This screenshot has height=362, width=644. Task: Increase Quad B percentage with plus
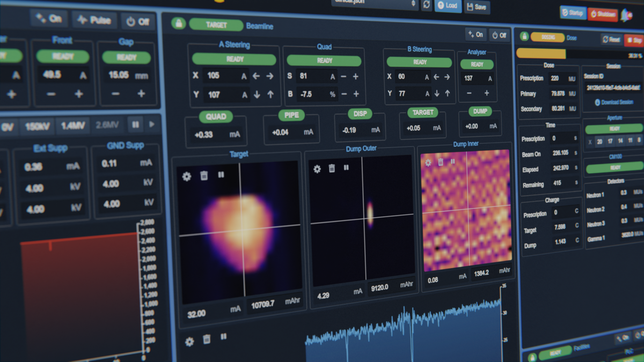coord(355,94)
